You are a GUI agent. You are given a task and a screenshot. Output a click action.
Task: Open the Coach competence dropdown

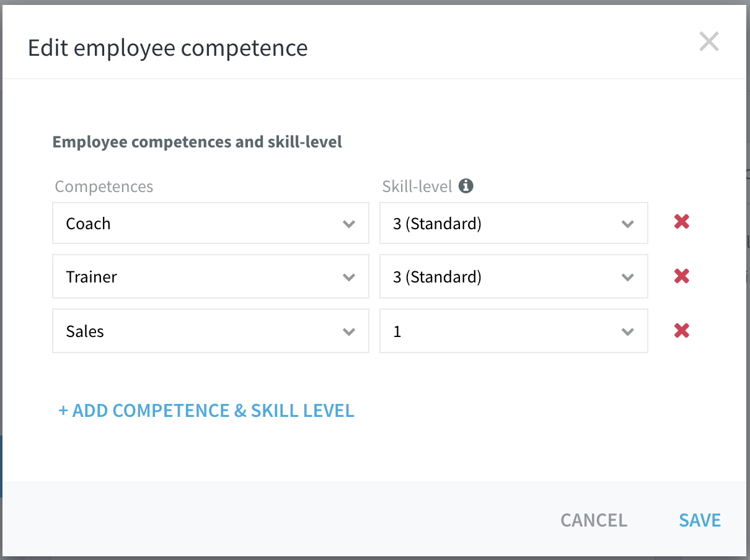tap(211, 223)
